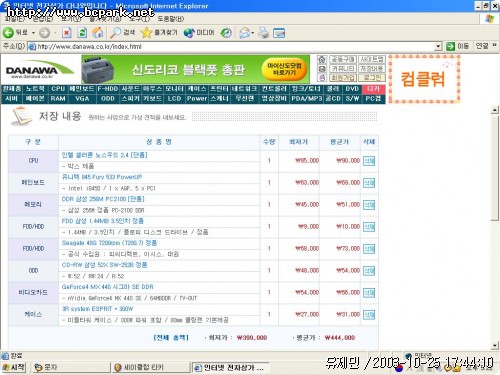Open the 인텔 셀러론 노스우드 2.4 link
500x375 pixels.
(x=104, y=155)
